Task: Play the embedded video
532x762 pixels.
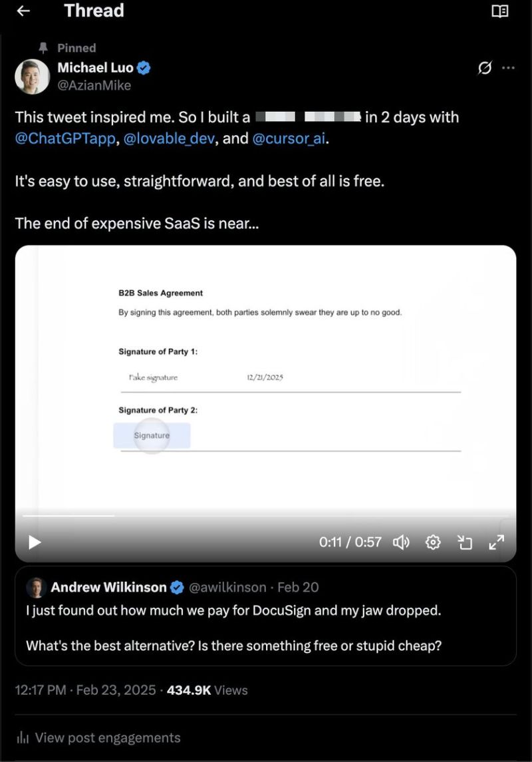Action: 35,542
